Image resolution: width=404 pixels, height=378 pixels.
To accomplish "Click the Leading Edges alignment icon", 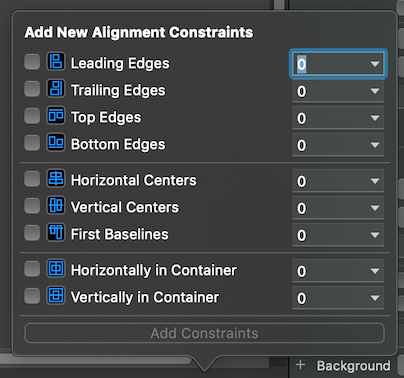I will (56, 62).
